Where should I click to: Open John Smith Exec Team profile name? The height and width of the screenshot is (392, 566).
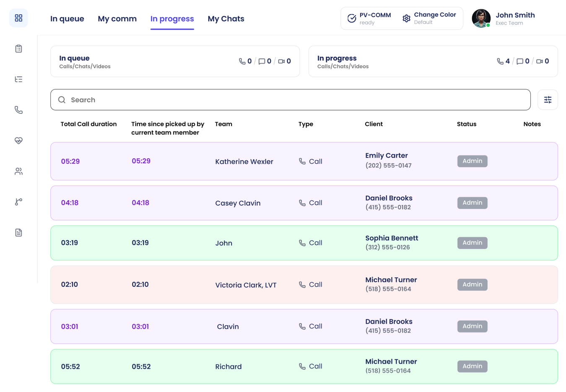tap(515, 18)
